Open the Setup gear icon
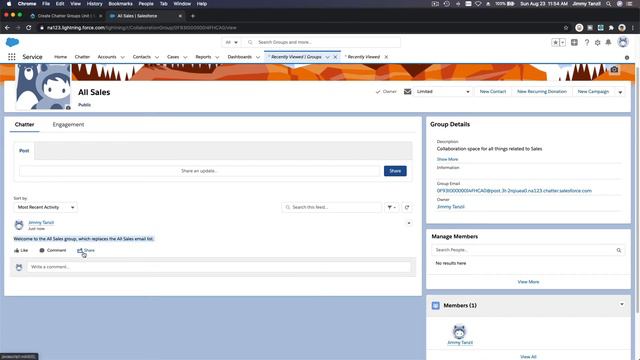The height and width of the screenshot is (360, 640). [598, 42]
